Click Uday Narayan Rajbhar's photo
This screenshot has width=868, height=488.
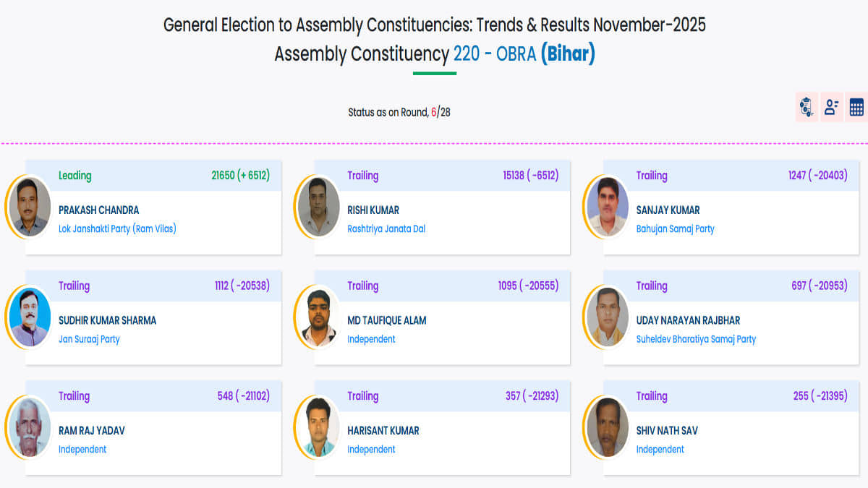point(608,317)
